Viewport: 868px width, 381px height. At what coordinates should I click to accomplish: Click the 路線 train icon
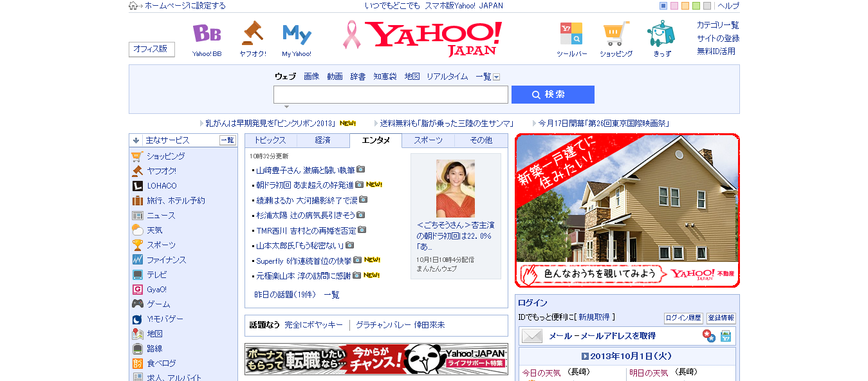coord(137,349)
